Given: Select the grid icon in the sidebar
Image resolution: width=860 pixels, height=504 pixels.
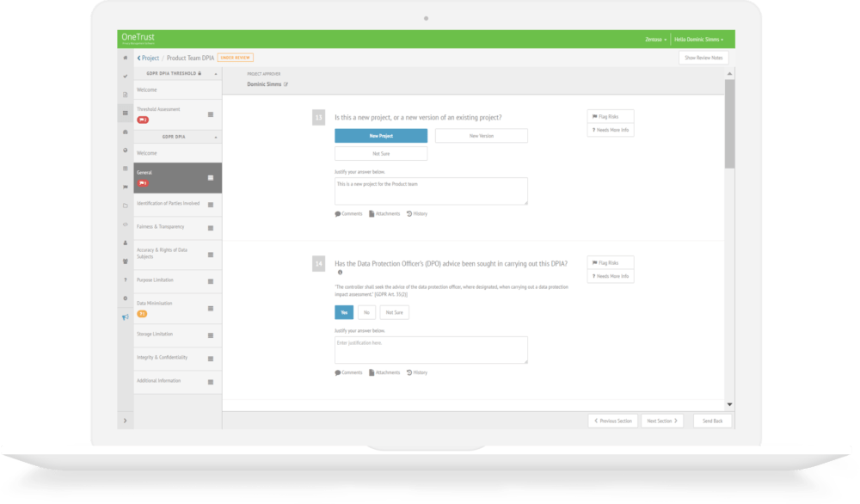Looking at the screenshot, I should (x=125, y=113).
